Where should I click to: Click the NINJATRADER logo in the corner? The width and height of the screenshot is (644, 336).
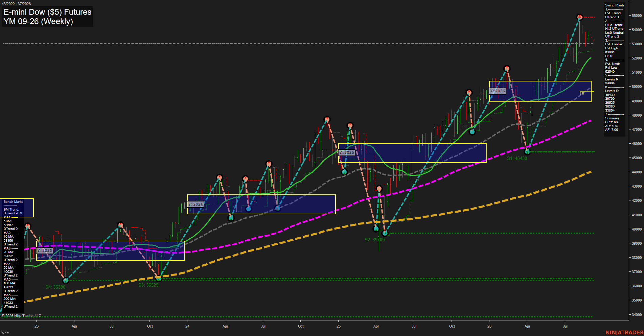(624, 333)
